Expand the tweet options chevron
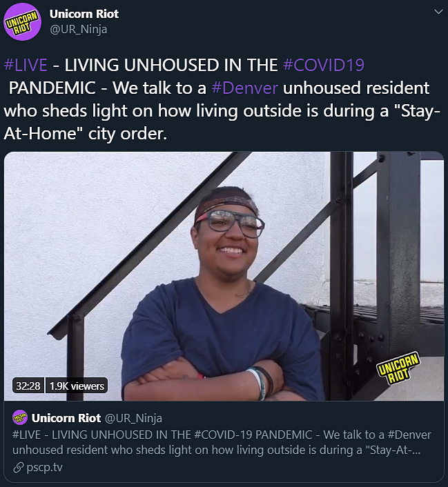 pos(438,12)
